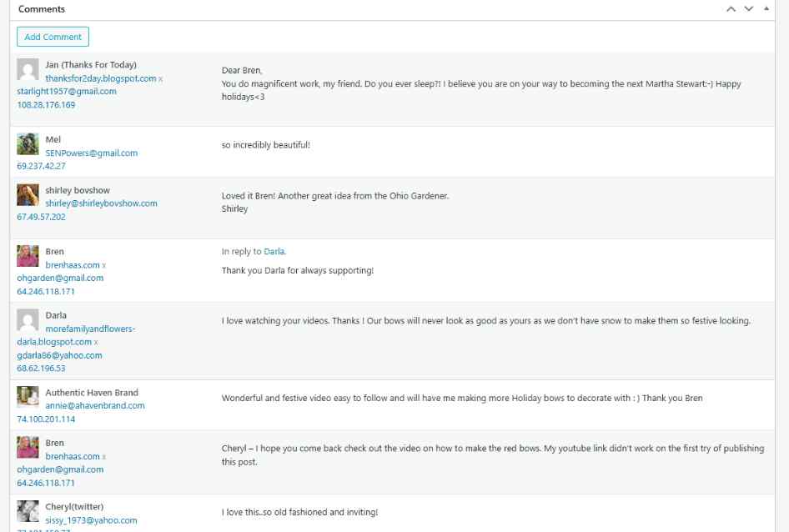This screenshot has height=532, width=789.
Task: Click Authentic Haven Brand's avatar
Action: coord(28,396)
